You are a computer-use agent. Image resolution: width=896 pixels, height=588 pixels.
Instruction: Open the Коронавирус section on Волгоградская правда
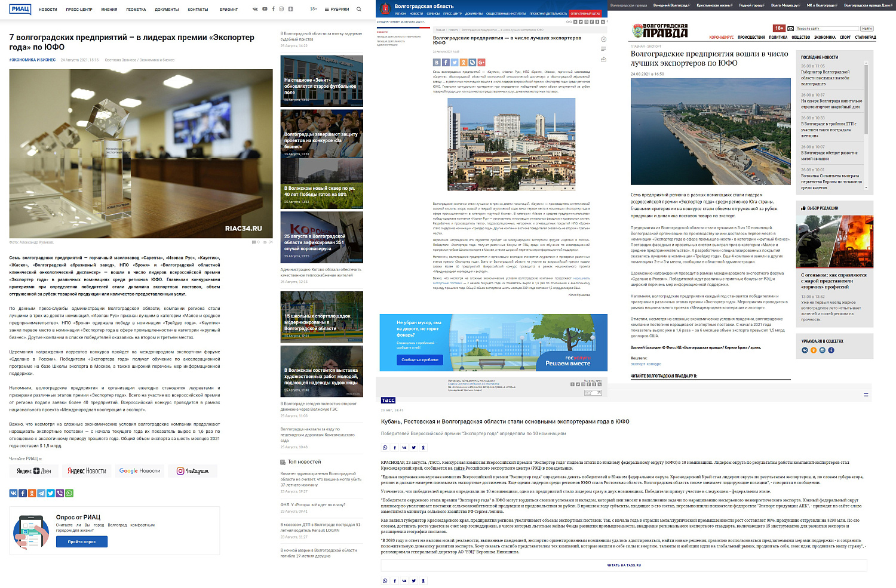coord(721,38)
